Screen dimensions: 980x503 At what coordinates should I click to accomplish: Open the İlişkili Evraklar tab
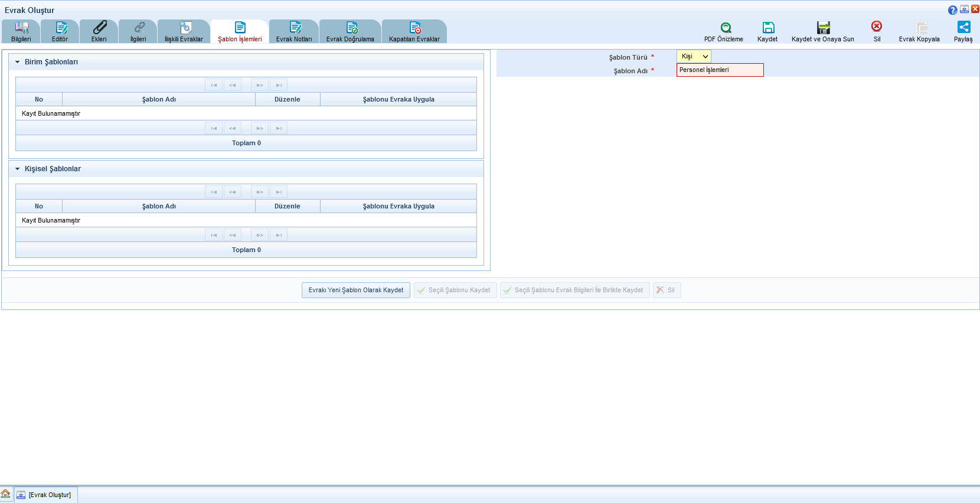(x=184, y=31)
